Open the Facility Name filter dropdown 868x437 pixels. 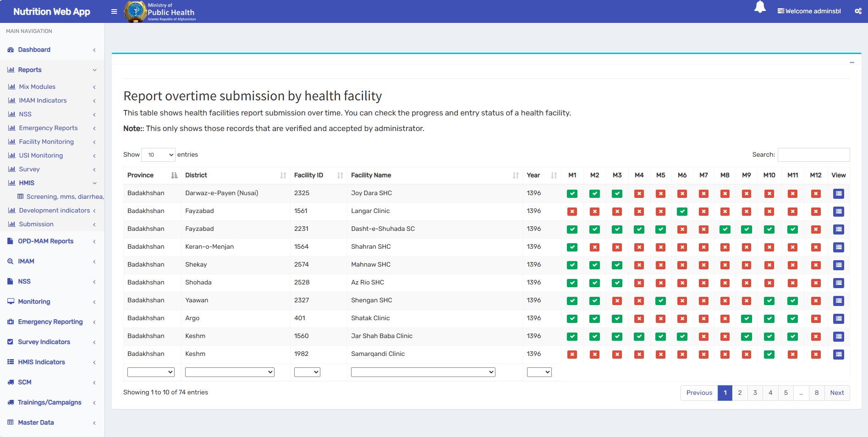click(x=423, y=372)
